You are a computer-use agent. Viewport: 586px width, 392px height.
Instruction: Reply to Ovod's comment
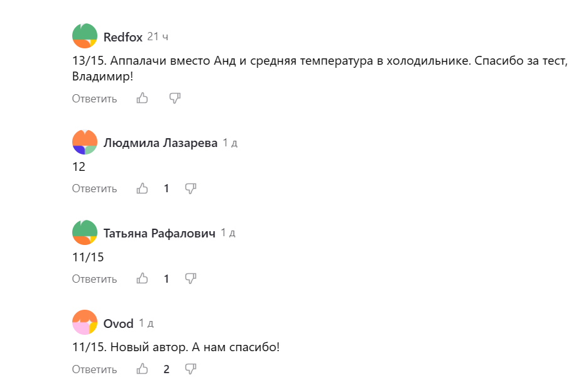pyautogui.click(x=94, y=369)
